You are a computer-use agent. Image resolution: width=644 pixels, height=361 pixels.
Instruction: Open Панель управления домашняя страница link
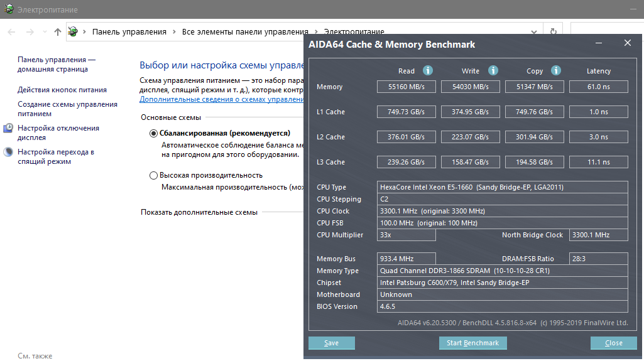pyautogui.click(x=57, y=65)
